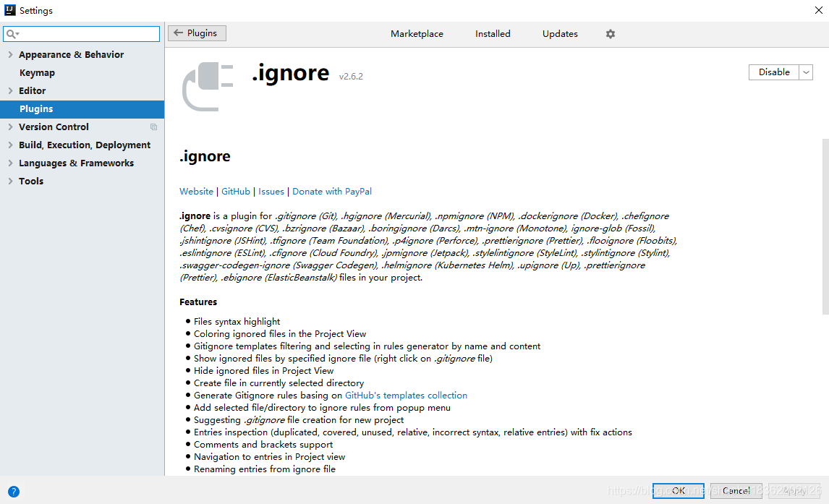
Task: Click 'Coloring ignored files in the Project View'
Action: (280, 334)
